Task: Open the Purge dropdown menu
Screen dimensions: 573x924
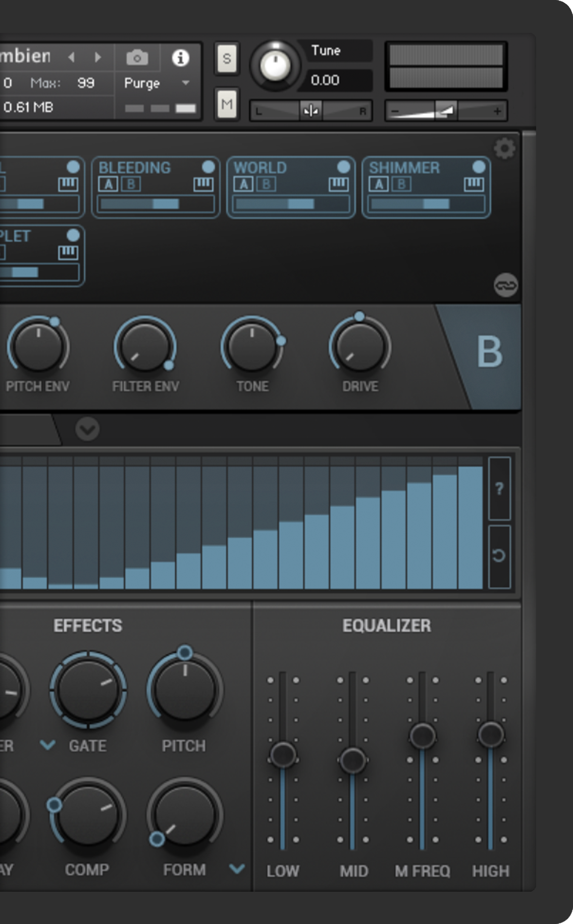Action: coord(157,83)
